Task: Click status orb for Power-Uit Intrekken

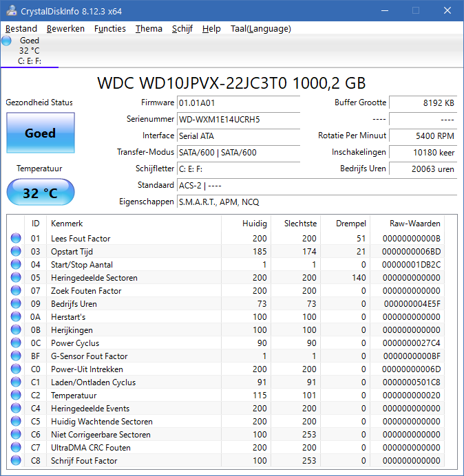Action: 16,369
